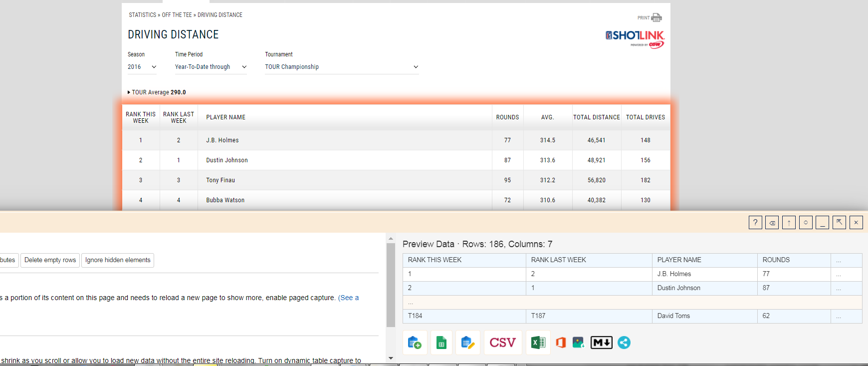Click the image download icon

[578, 343]
